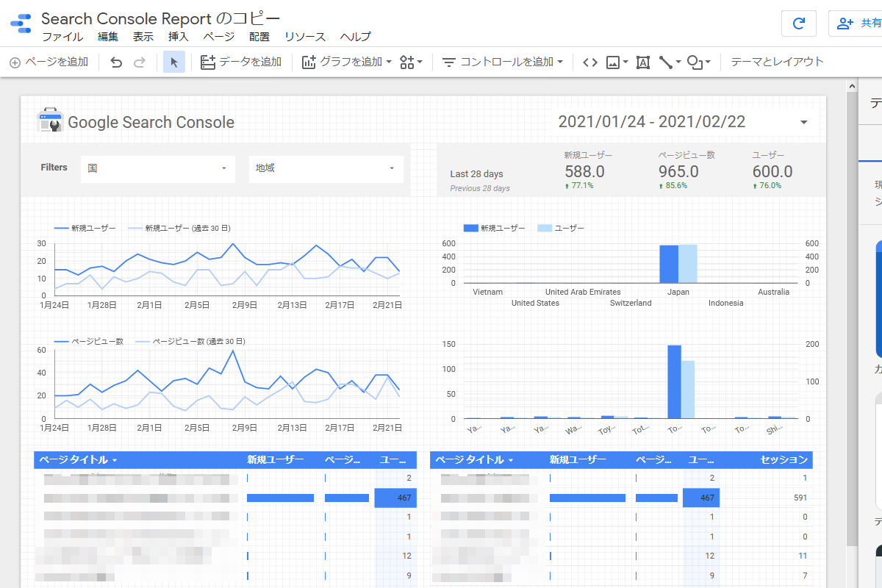Click the undo arrow icon

(x=116, y=62)
